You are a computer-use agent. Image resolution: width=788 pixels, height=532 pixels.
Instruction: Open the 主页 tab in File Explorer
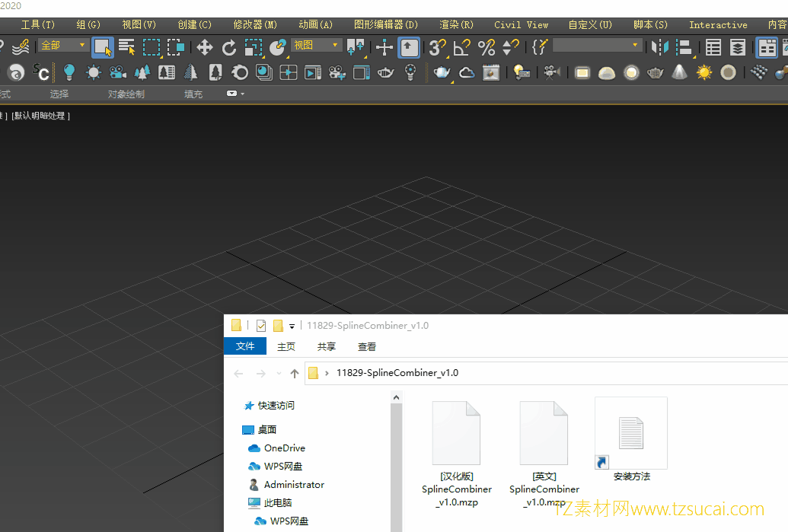click(x=286, y=346)
